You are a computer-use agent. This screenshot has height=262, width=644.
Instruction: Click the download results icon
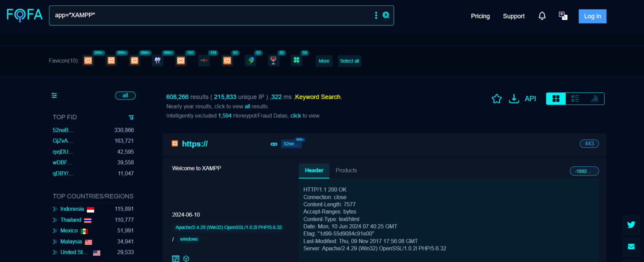pos(514,99)
